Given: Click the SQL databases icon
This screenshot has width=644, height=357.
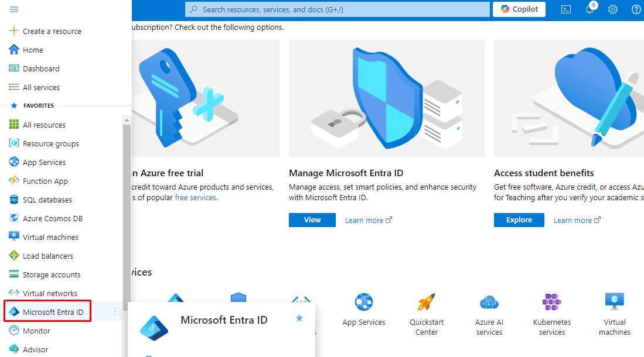Looking at the screenshot, I should pos(14,200).
